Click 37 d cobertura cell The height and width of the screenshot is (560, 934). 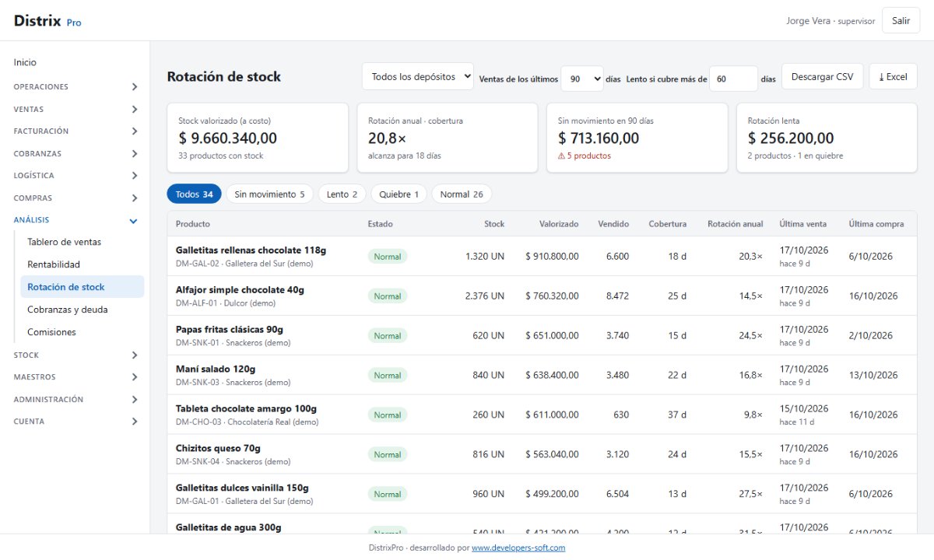677,415
